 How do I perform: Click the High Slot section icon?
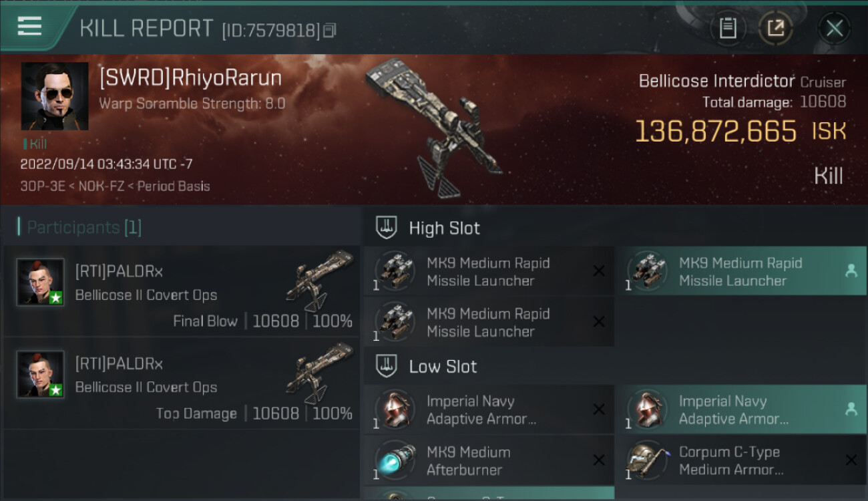(387, 227)
